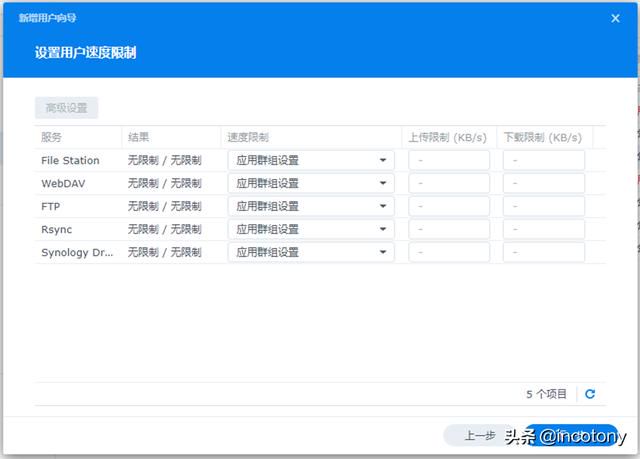Image resolution: width=640 pixels, height=459 pixels.
Task: Focus the Synology Drive download limit field
Action: (544, 252)
